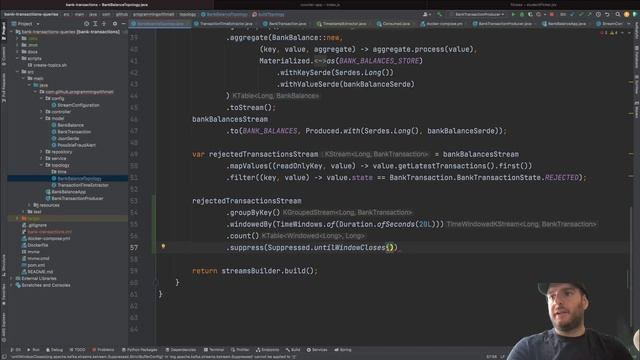Select PossibleFraudAlert class in project tree
The height and width of the screenshot is (360, 640).
tap(76, 145)
